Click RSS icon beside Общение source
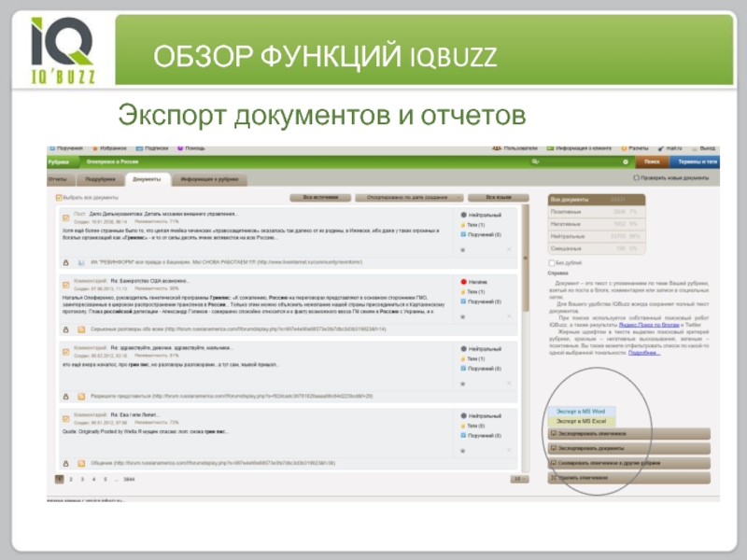Viewport: 747px width, 560px height. click(x=81, y=463)
